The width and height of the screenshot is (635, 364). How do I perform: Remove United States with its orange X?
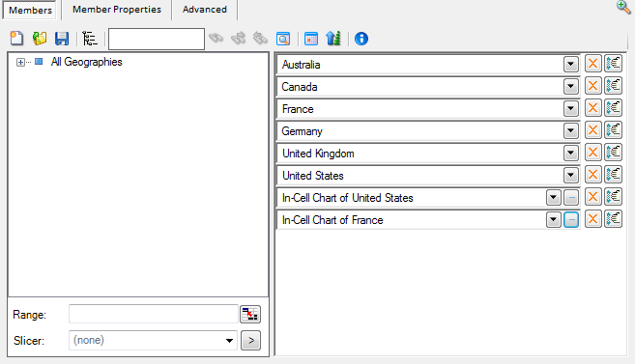(x=592, y=175)
